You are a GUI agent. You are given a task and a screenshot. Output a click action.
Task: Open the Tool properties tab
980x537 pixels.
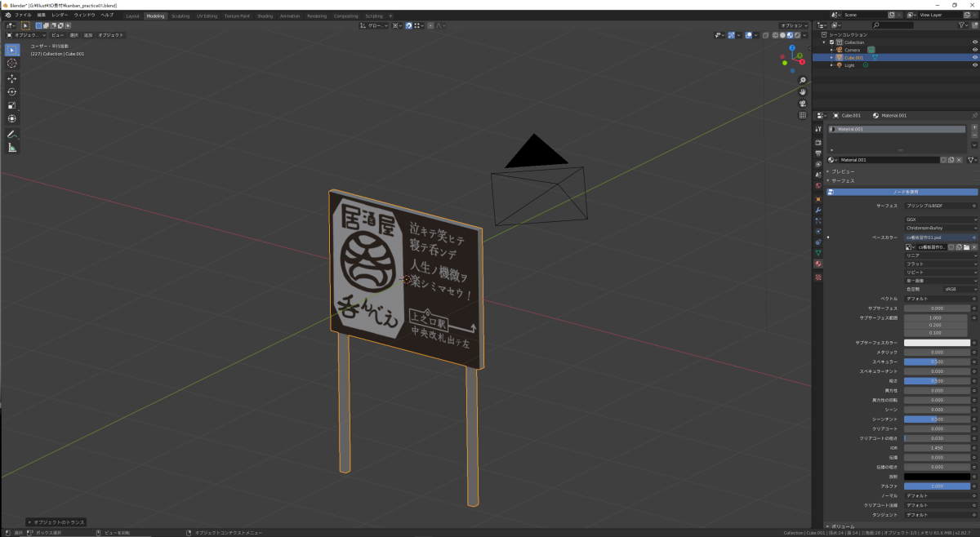point(818,129)
